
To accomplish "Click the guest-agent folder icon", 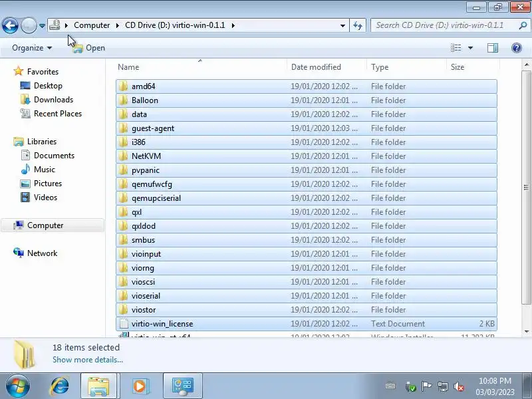I will tap(124, 128).
